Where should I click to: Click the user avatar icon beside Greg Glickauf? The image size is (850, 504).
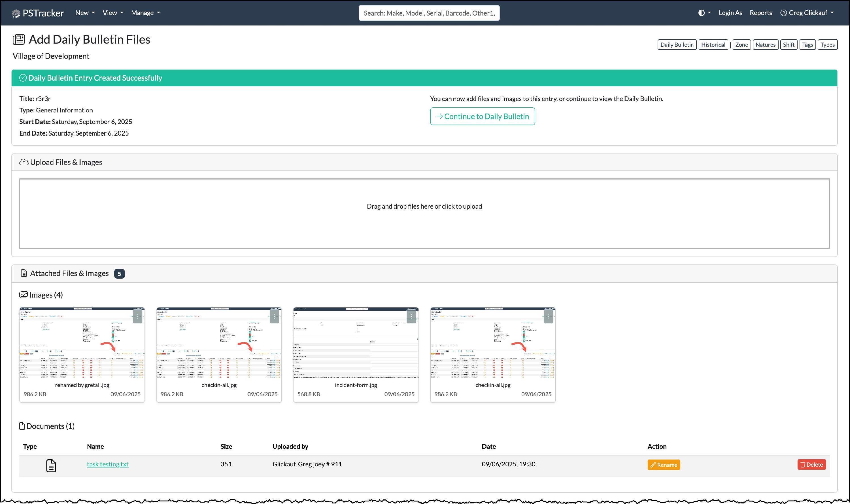[783, 13]
